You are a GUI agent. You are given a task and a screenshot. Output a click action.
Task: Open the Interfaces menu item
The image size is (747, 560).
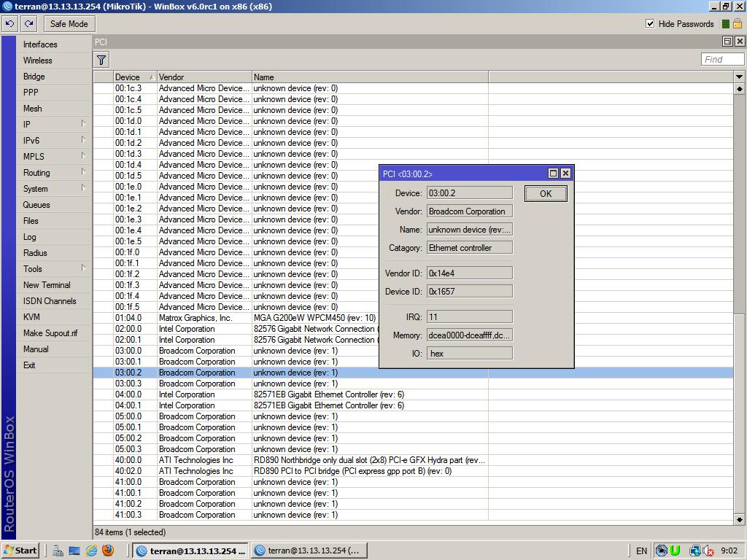(40, 44)
